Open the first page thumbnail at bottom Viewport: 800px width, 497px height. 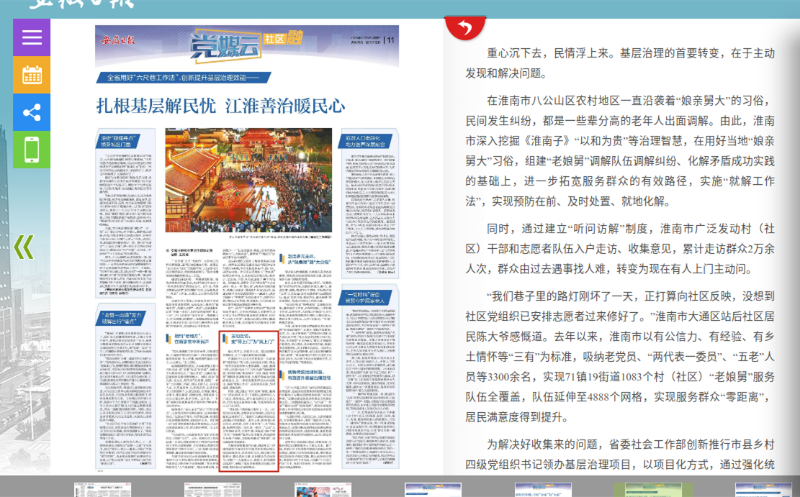[100, 490]
